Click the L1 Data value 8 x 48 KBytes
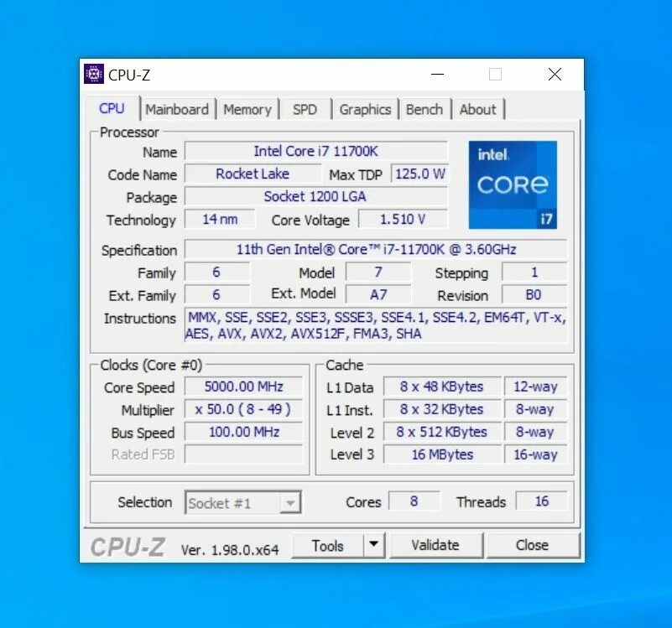The height and width of the screenshot is (628, 672). tap(442, 387)
